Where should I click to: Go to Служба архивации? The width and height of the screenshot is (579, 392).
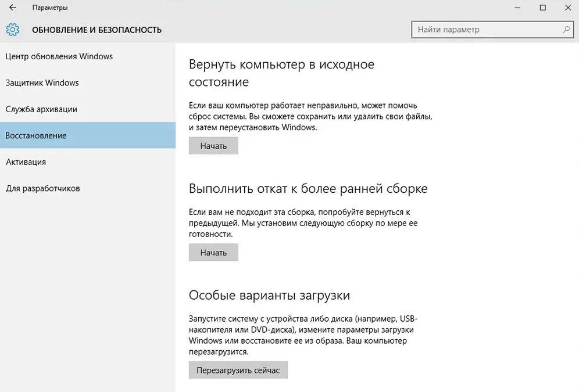pyautogui.click(x=41, y=109)
